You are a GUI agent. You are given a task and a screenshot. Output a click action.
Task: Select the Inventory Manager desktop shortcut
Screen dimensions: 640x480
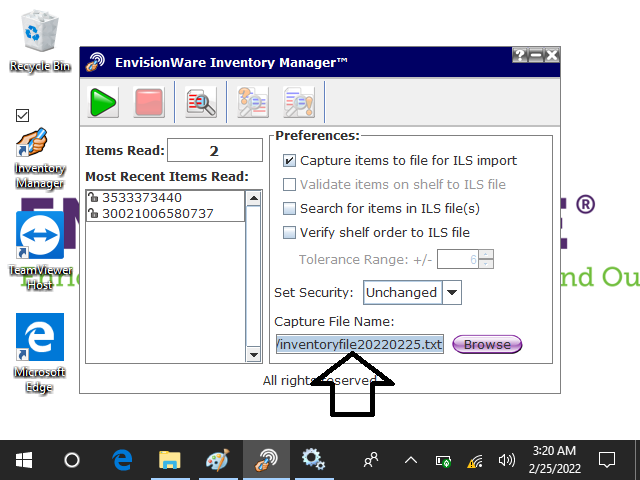40,158
